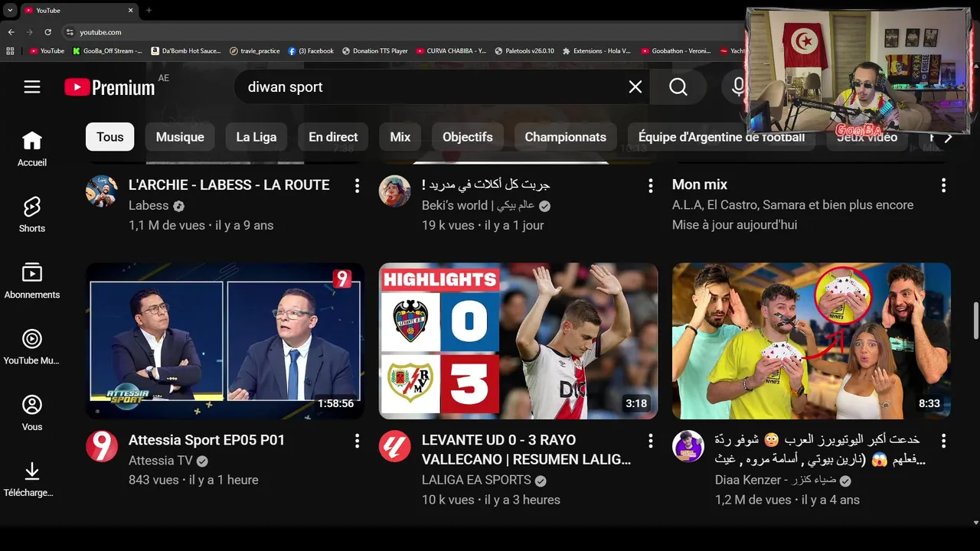Select the Championnats filter chip

(x=566, y=137)
